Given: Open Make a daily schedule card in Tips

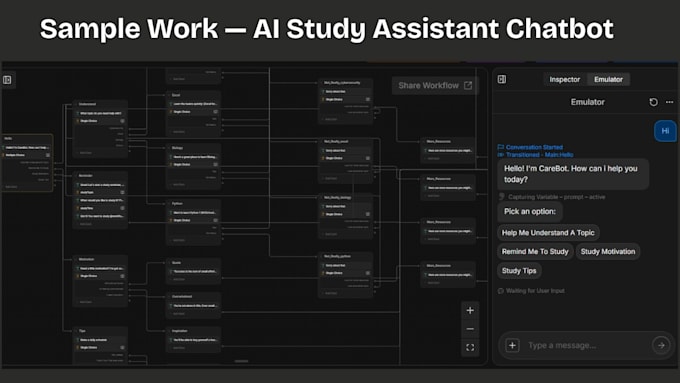Looking at the screenshot, I should click(x=101, y=340).
